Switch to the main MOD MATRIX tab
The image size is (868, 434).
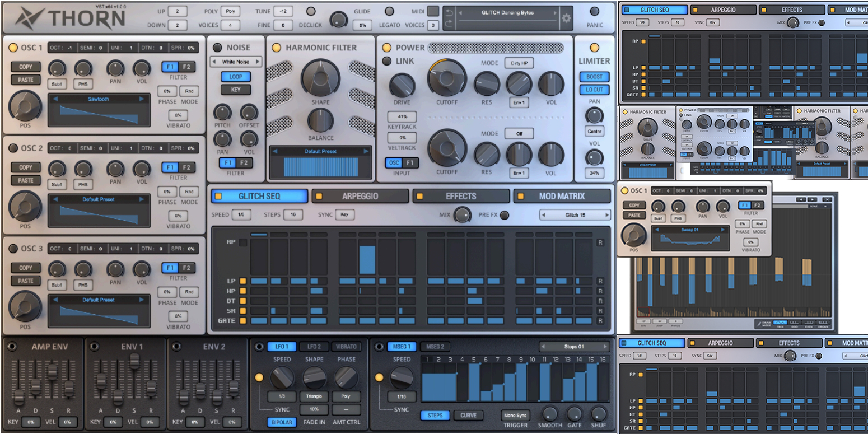click(562, 197)
